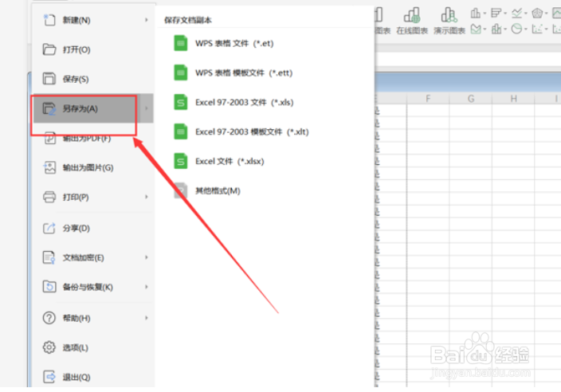Save as Excel 文件 (*.xlsx)

(x=219, y=161)
